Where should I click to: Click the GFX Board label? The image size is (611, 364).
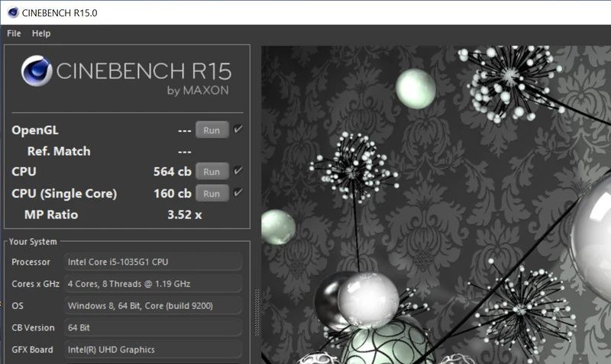[32, 350]
